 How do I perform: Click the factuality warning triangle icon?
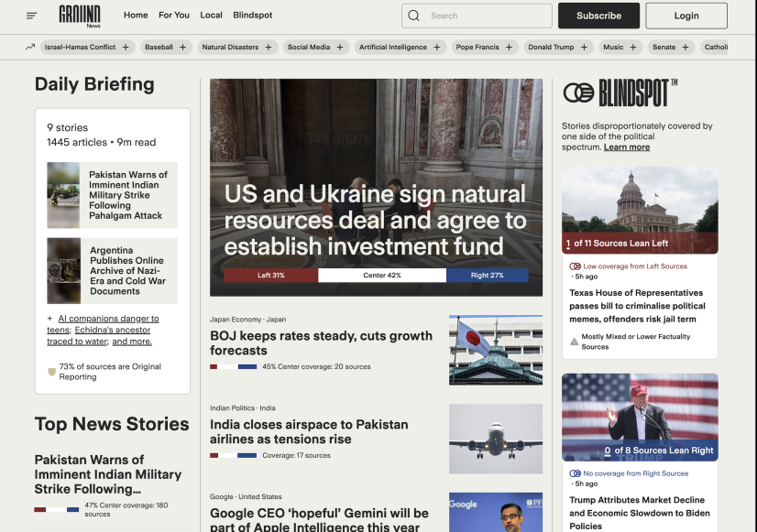574,342
